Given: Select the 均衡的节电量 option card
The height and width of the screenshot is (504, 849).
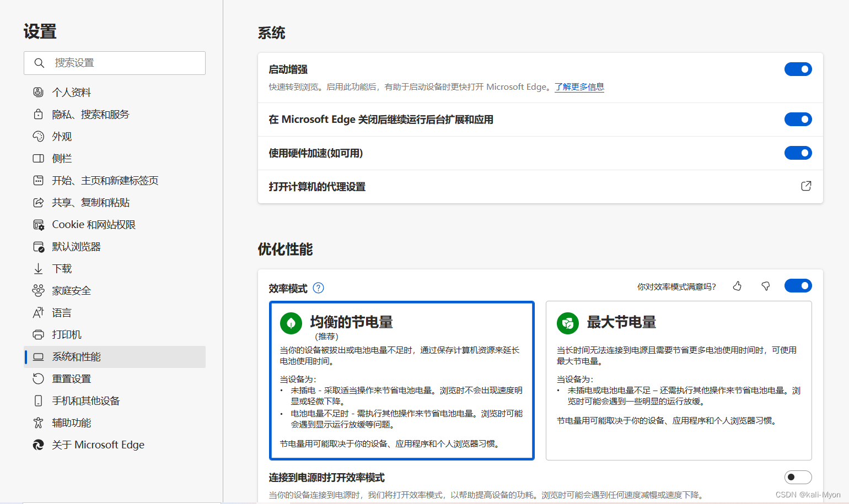Looking at the screenshot, I should pos(402,380).
